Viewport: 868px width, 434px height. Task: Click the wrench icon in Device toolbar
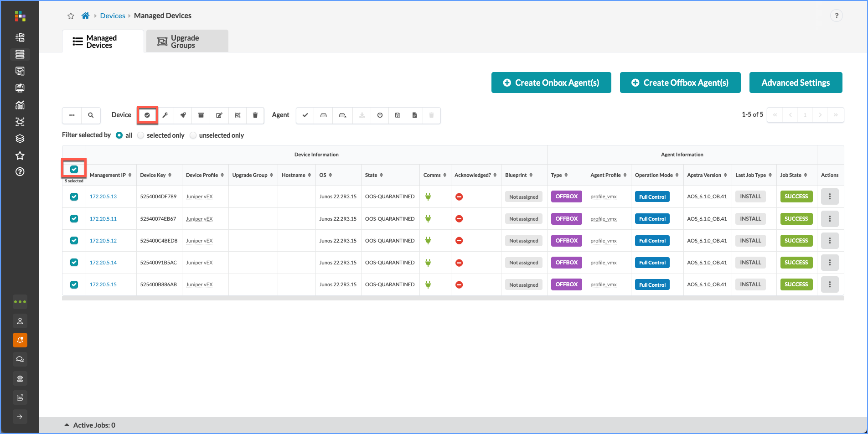tap(165, 115)
